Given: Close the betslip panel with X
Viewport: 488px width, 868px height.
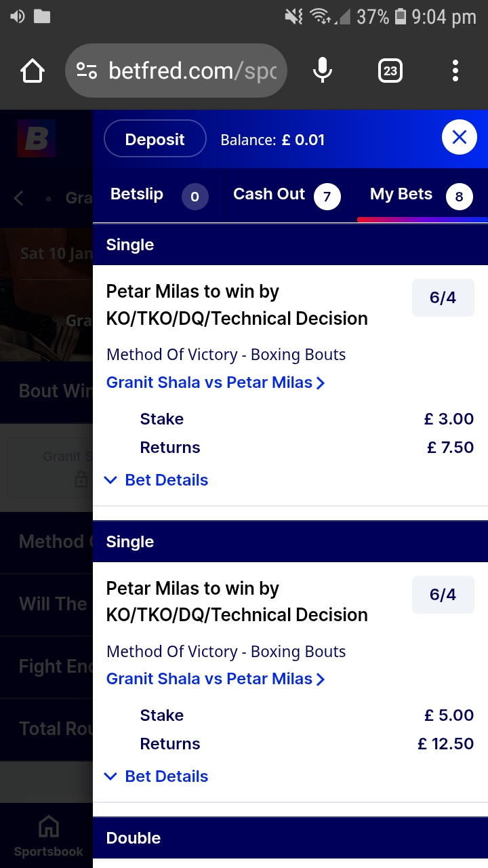Looking at the screenshot, I should (x=460, y=138).
